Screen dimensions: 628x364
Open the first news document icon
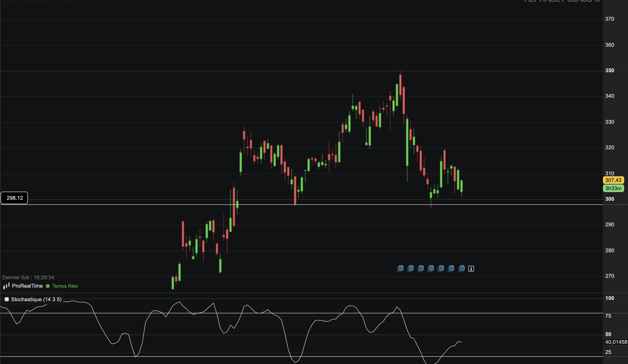coord(400,268)
